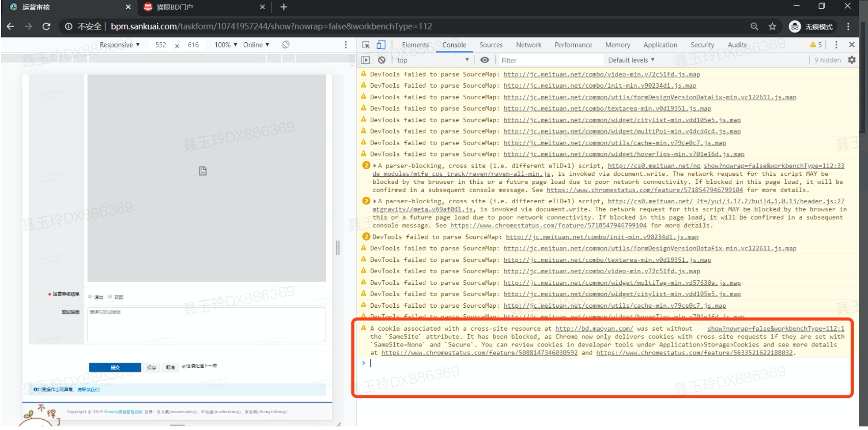Open the Default levels dropdown
This screenshot has width=868, height=430.
pos(631,60)
